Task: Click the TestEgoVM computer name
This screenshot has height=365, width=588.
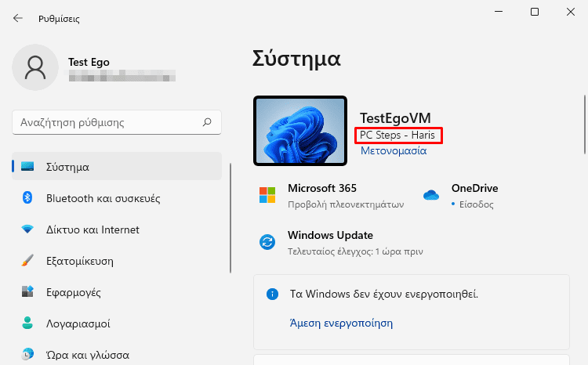Action: (x=395, y=118)
